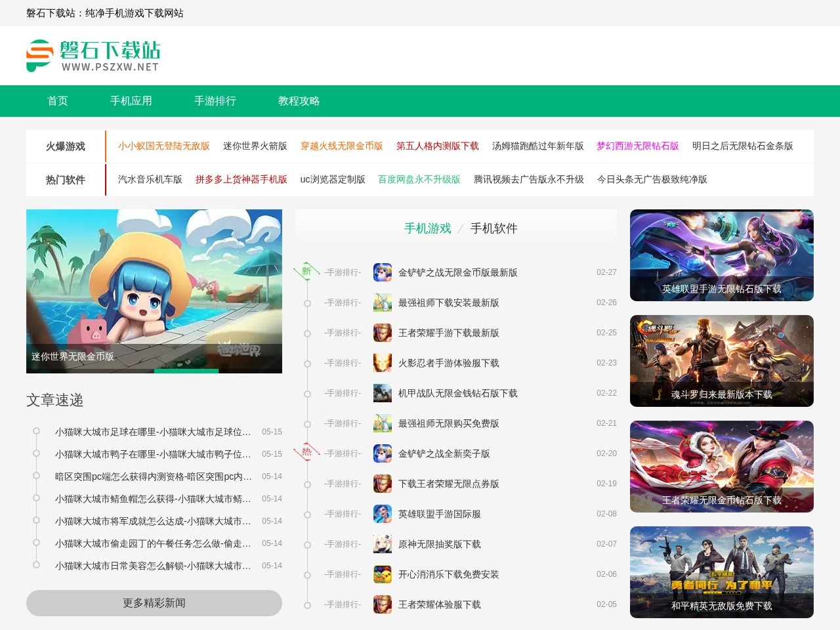Open 开心消消乐下载免费安装 title

pos(449,574)
